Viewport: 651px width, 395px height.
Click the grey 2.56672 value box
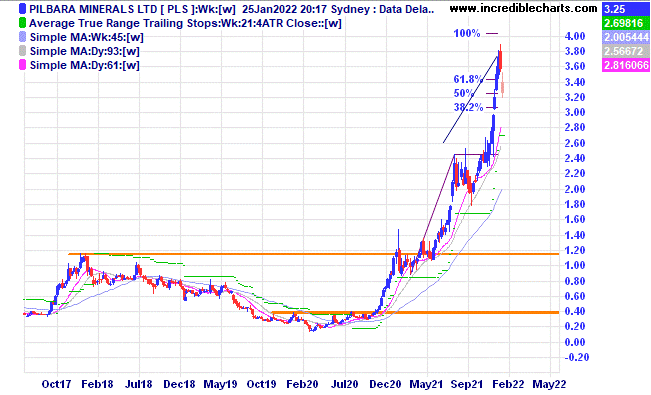pyautogui.click(x=626, y=51)
